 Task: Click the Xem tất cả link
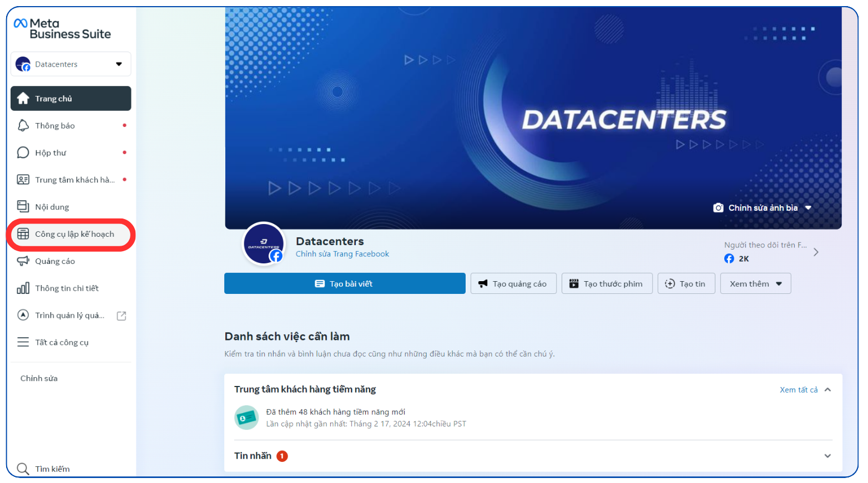798,390
